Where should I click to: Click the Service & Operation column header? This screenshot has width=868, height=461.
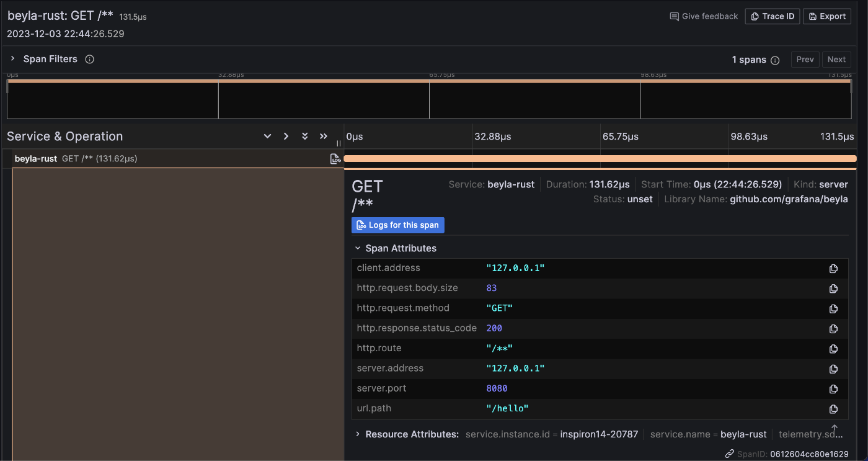(64, 137)
